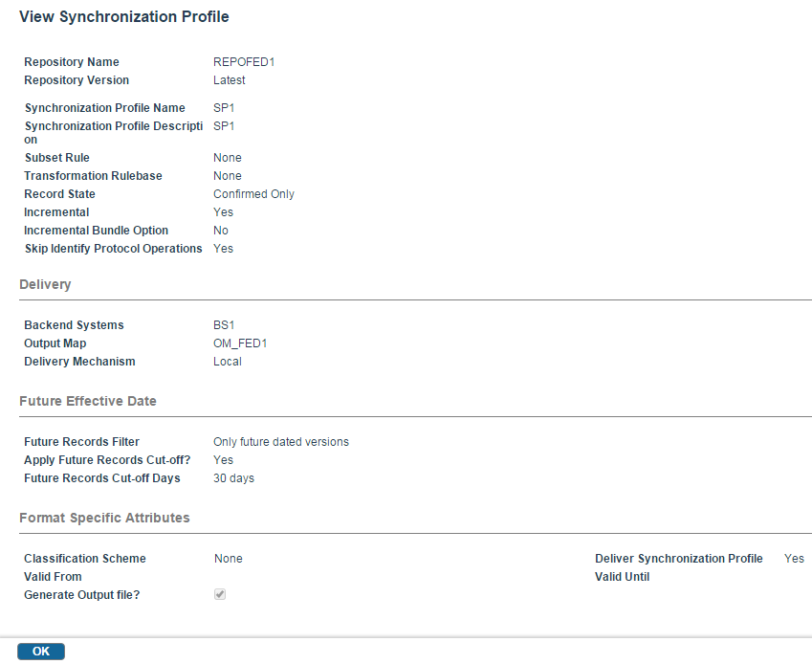The image size is (812, 664).
Task: Toggle the Generate Output file checkbox
Action: (x=220, y=594)
